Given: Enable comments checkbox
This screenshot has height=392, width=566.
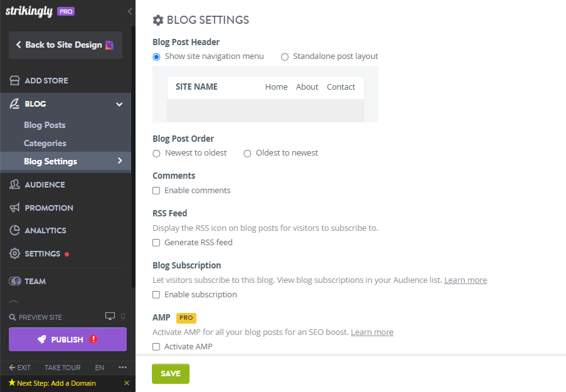Looking at the screenshot, I should tap(156, 191).
